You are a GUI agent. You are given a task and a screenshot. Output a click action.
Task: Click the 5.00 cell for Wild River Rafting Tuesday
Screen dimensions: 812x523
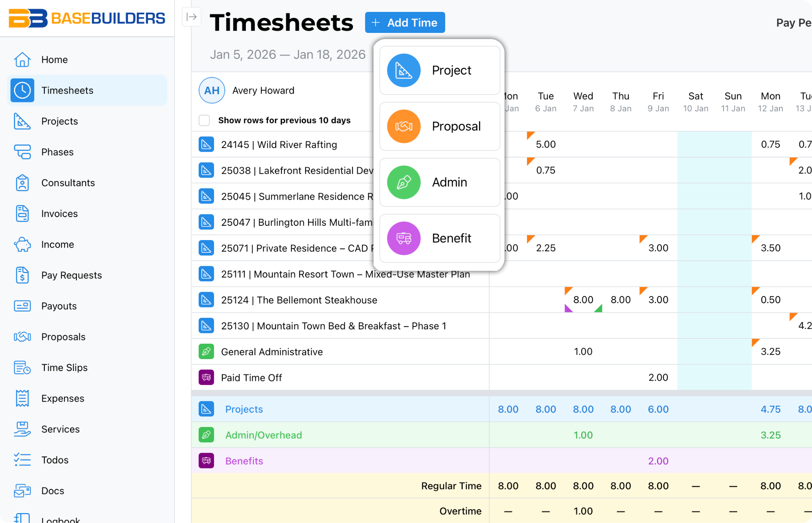(546, 144)
